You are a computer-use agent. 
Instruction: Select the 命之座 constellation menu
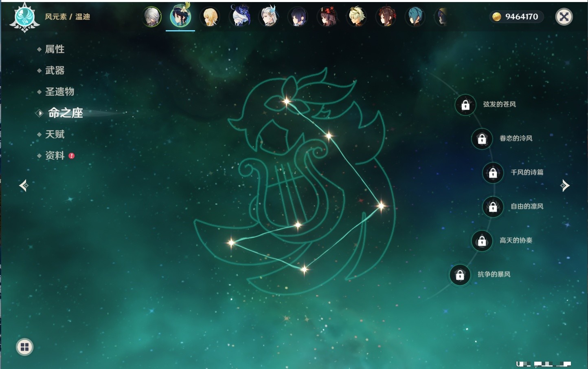65,113
